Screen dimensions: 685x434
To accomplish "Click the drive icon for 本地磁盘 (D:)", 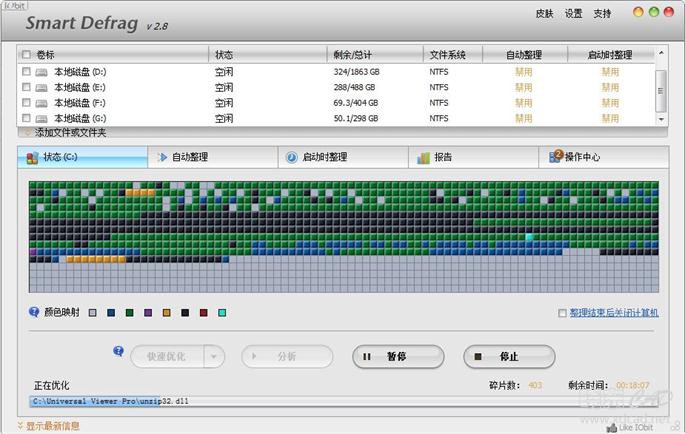I will (42, 72).
